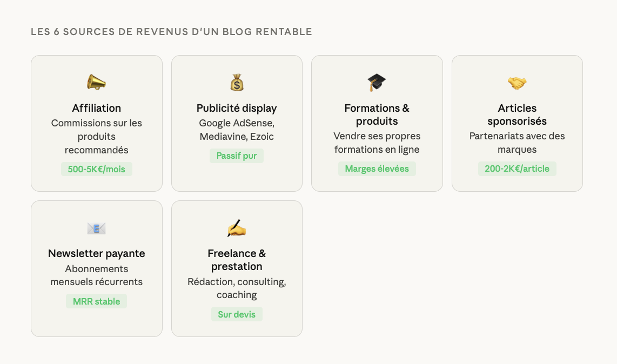Select the Formations & produits heading
This screenshot has width=617, height=364.
pyautogui.click(x=377, y=114)
